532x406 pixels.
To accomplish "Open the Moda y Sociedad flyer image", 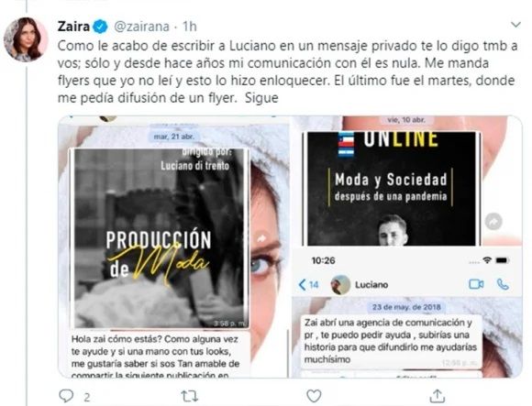I will 393,189.
